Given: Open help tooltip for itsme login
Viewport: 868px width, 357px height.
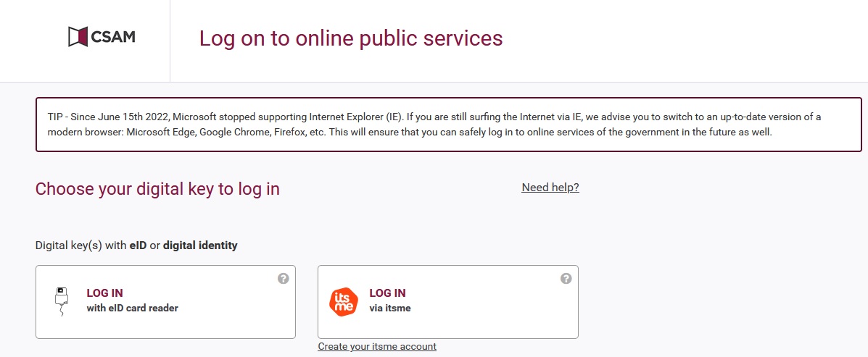Looking at the screenshot, I should (x=566, y=278).
